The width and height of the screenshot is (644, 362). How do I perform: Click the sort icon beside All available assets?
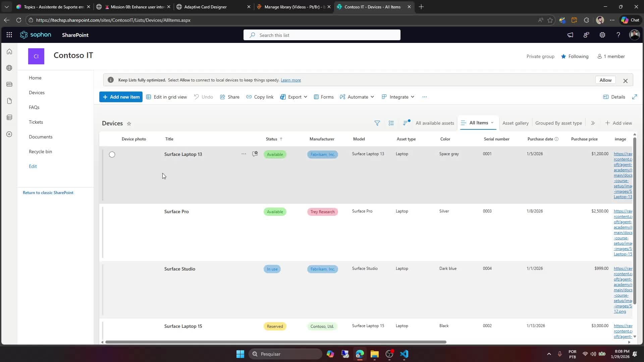coord(406,123)
